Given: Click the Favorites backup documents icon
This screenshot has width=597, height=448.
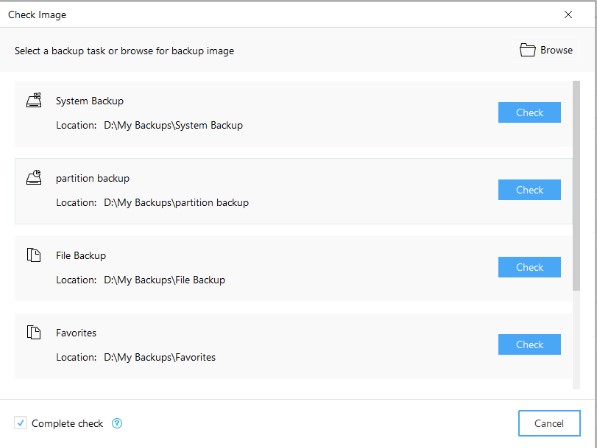Looking at the screenshot, I should point(34,332).
